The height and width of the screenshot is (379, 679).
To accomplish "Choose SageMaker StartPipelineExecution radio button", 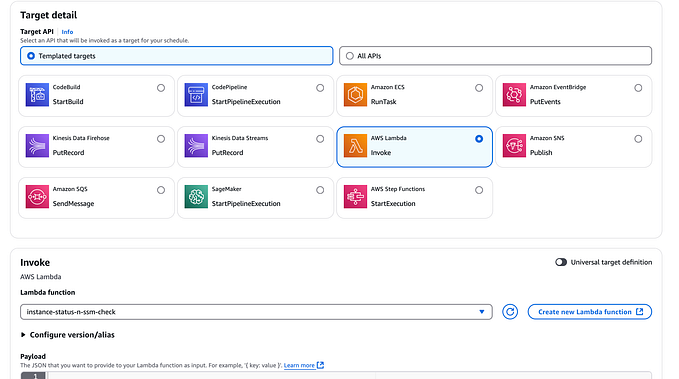I will click(320, 190).
